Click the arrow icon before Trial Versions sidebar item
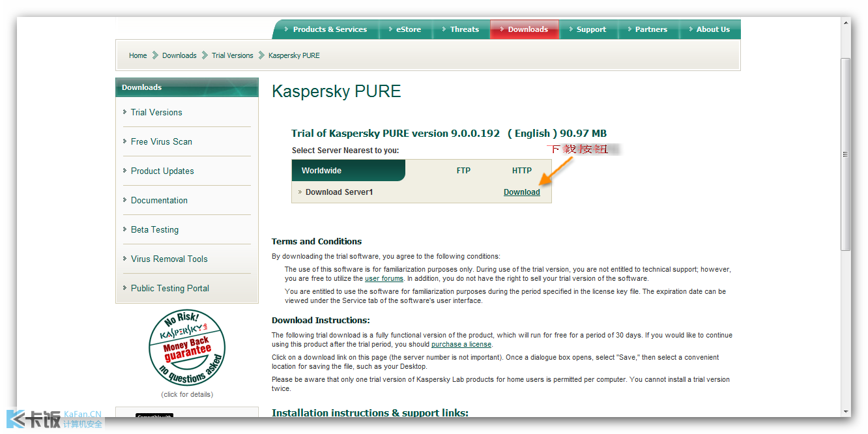This screenshot has width=868, height=434. (124, 112)
